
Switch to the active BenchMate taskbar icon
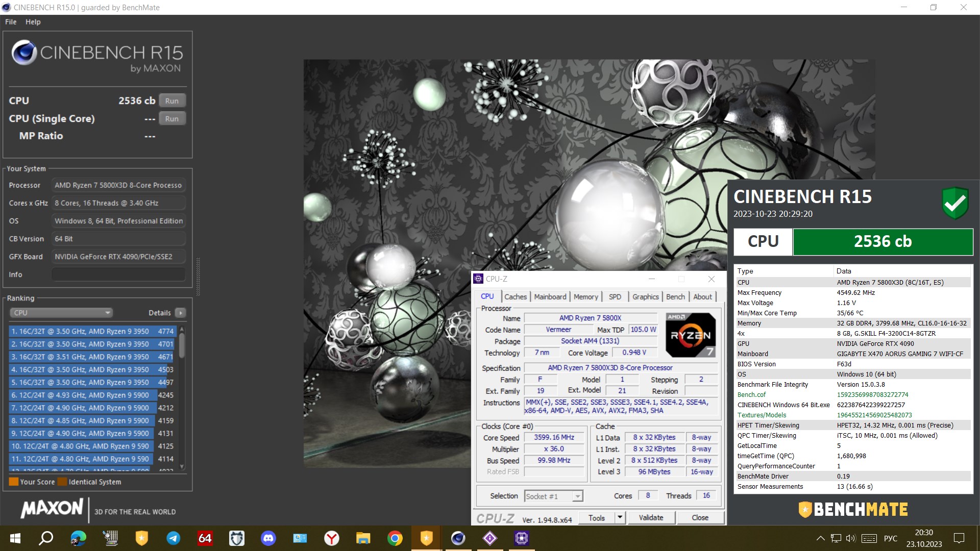coord(426,538)
